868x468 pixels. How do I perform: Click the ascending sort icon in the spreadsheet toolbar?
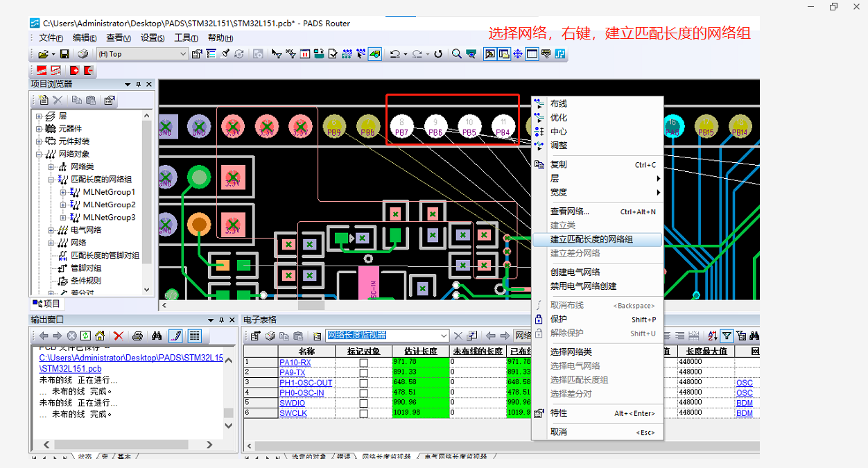[711, 335]
